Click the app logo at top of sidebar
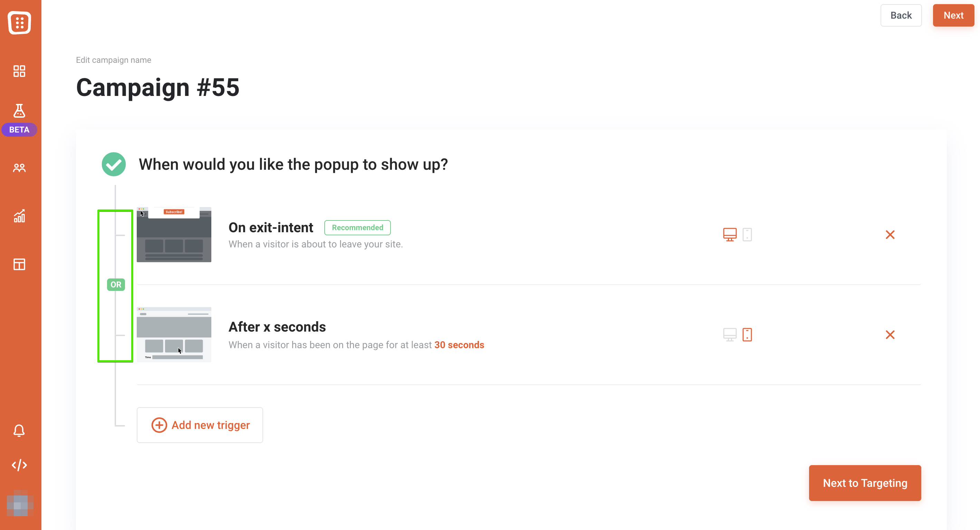 [19, 23]
